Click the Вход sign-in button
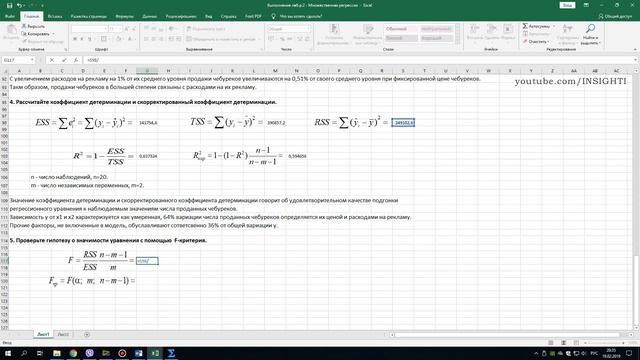Screen dimensions: 640x360 567,5
